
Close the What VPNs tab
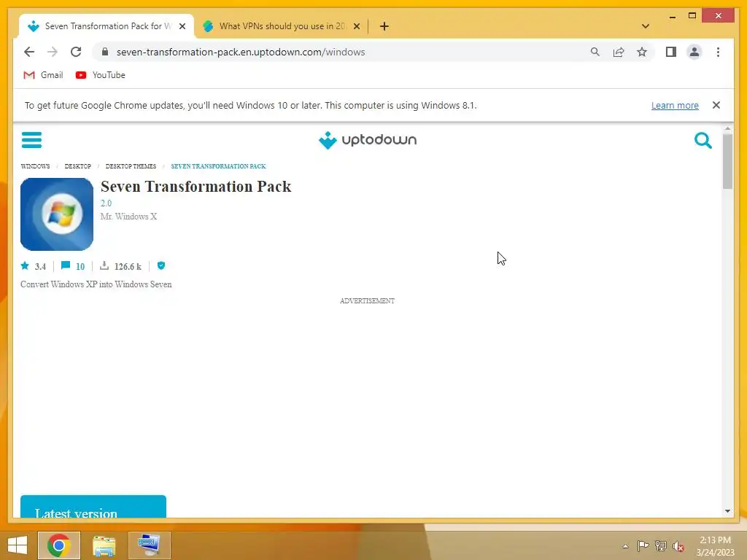pos(356,26)
